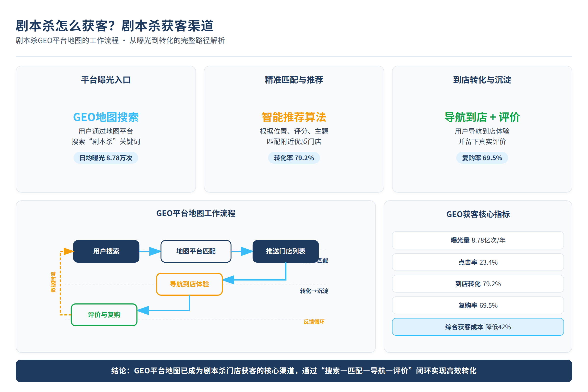The image size is (588, 392).
Task: Select the 点击率 23.4% metric row
Action: [478, 262]
